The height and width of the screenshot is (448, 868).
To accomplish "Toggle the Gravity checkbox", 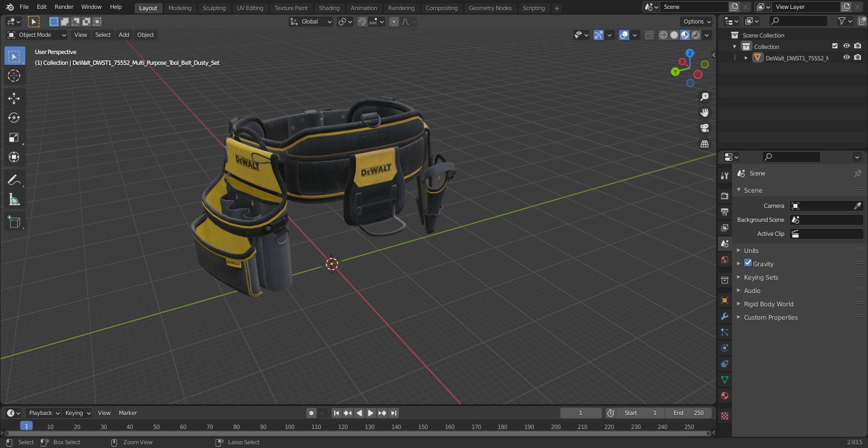I will click(748, 263).
